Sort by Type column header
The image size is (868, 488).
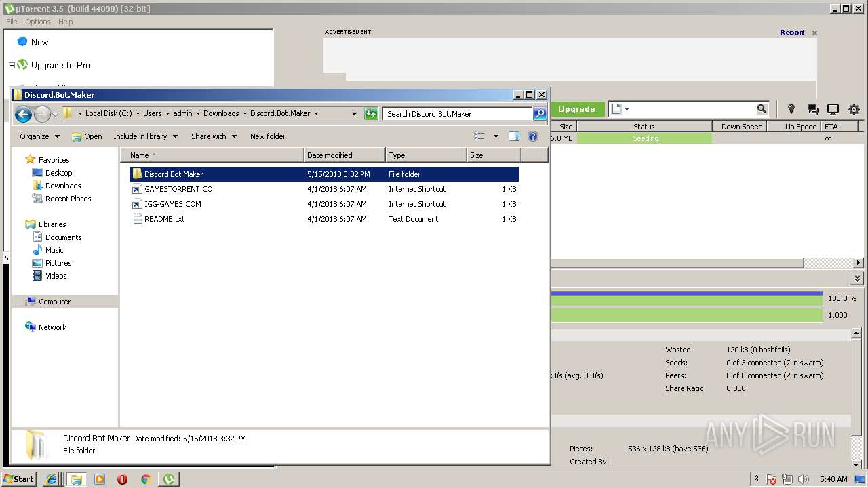click(x=426, y=155)
